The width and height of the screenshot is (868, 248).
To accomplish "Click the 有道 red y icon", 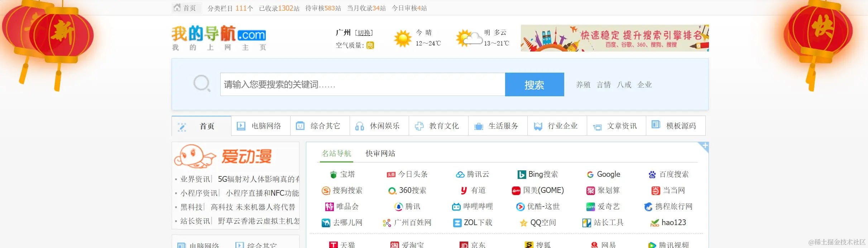I will [464, 191].
